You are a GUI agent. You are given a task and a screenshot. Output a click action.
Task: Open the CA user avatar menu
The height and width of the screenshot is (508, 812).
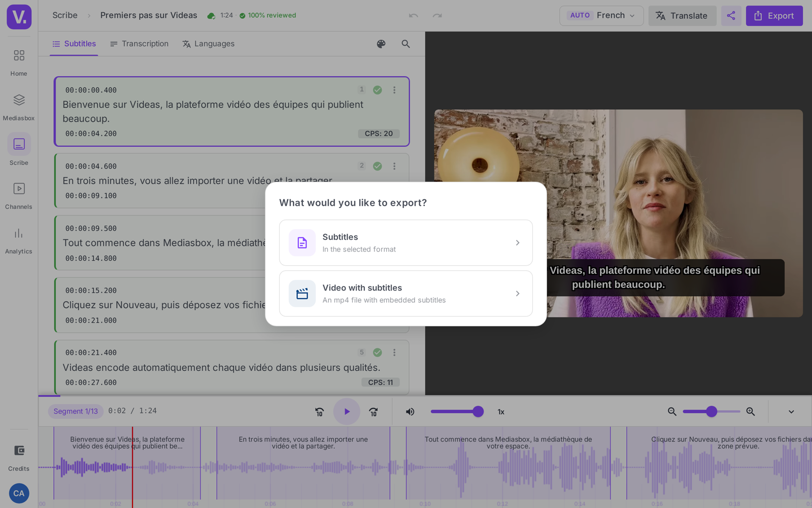(x=19, y=493)
